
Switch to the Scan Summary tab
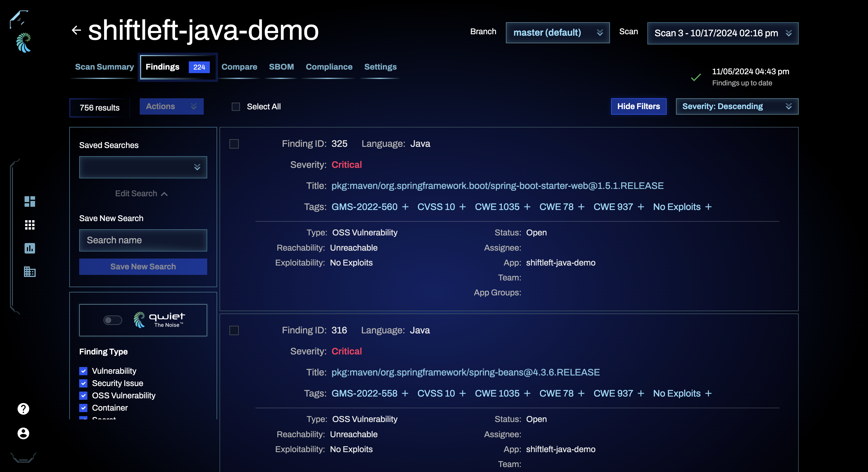click(x=104, y=67)
